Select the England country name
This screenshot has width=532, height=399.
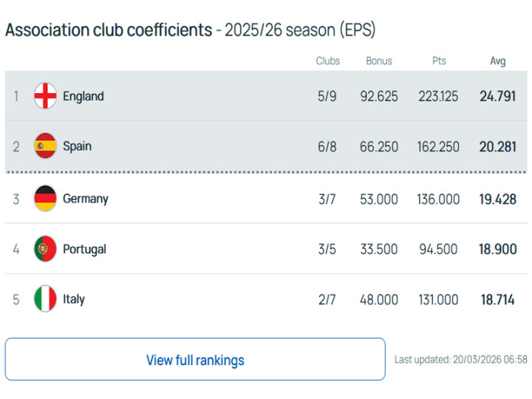(83, 96)
